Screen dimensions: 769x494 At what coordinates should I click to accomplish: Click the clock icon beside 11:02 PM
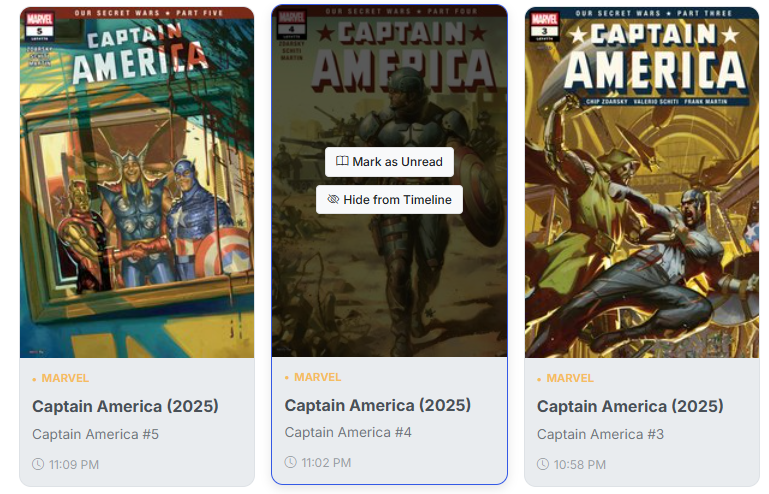point(291,463)
